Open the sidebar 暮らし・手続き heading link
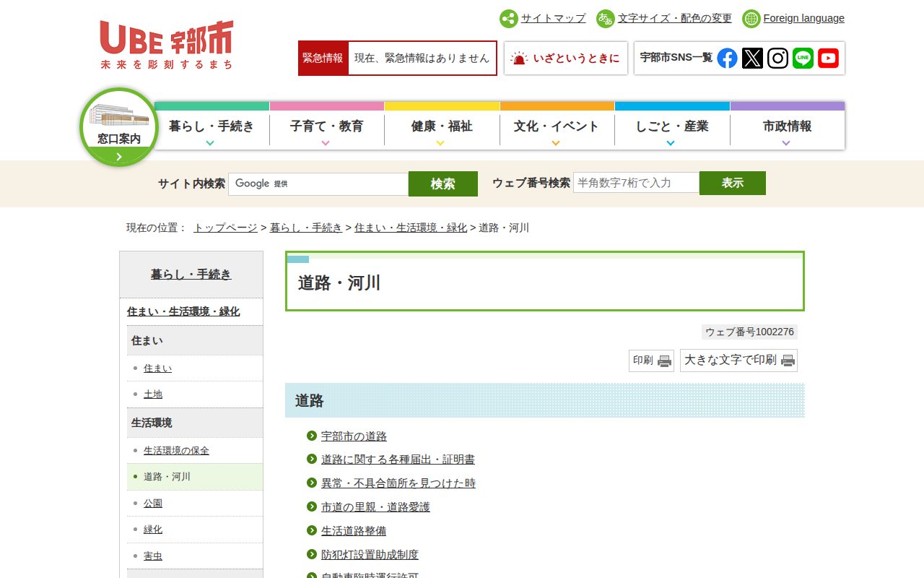Viewport: 924px width, 578px height. coord(191,275)
